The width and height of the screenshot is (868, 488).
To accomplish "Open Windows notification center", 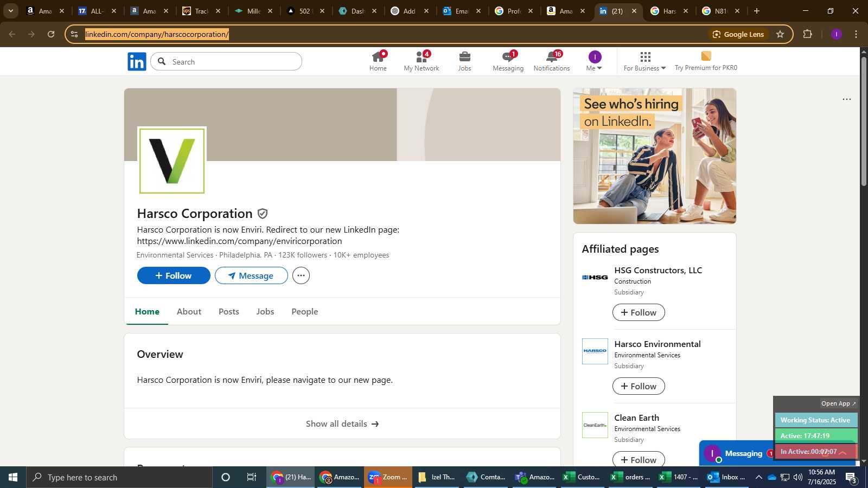I will click(851, 478).
